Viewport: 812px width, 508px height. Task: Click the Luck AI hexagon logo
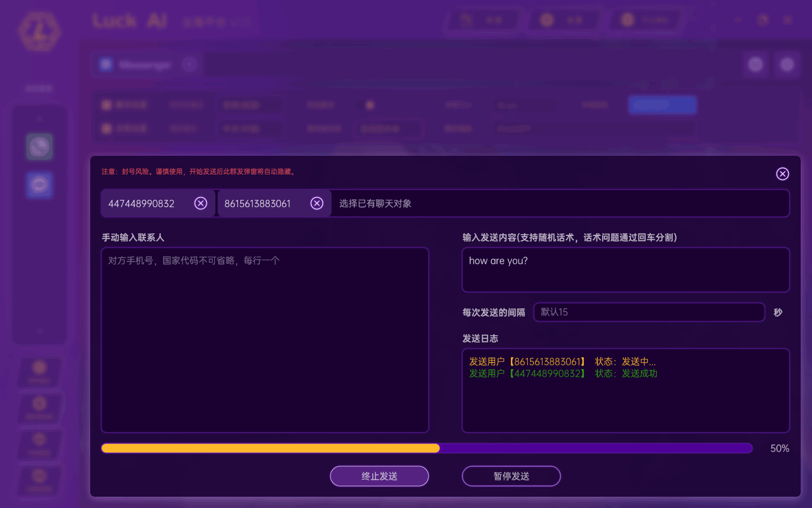pos(38,32)
